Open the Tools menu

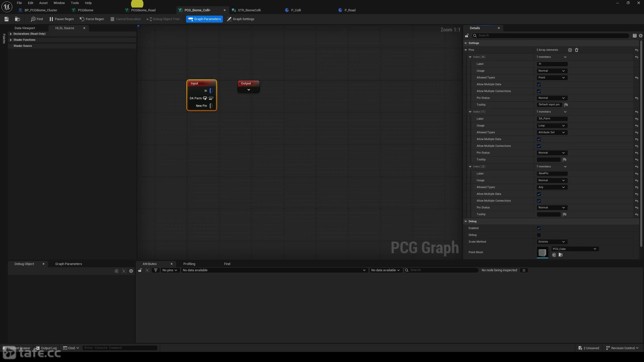click(75, 3)
